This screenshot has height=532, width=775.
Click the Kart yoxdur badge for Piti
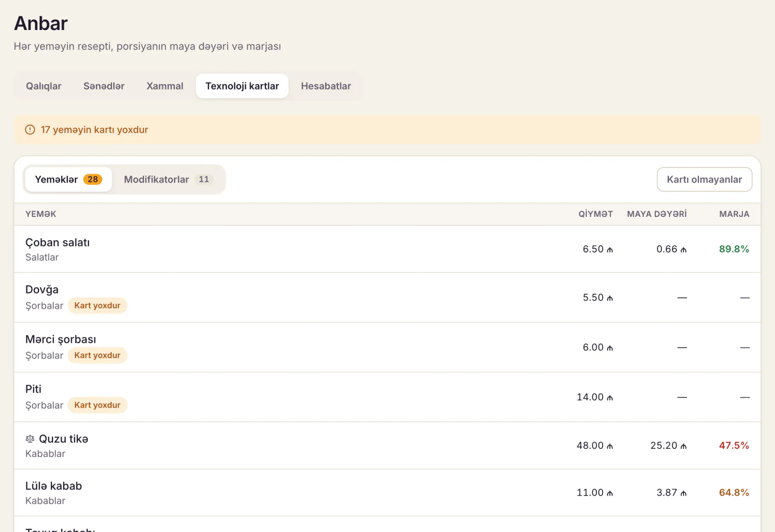pyautogui.click(x=97, y=406)
